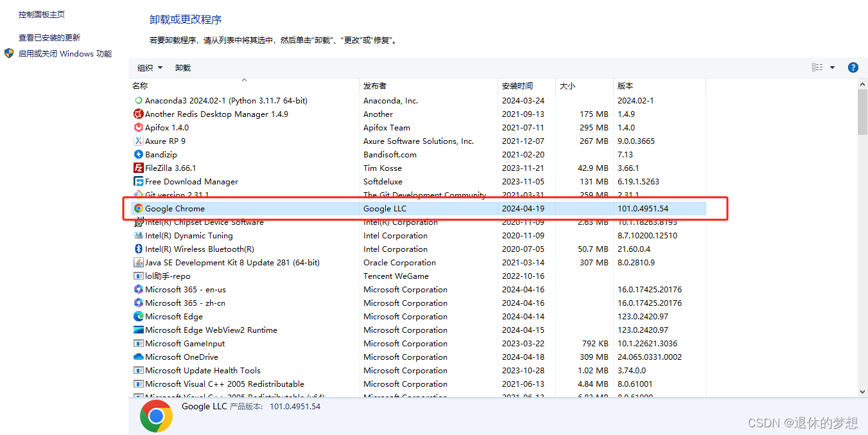Click size value 792 KB
This screenshot has width=868, height=435.
[595, 343]
